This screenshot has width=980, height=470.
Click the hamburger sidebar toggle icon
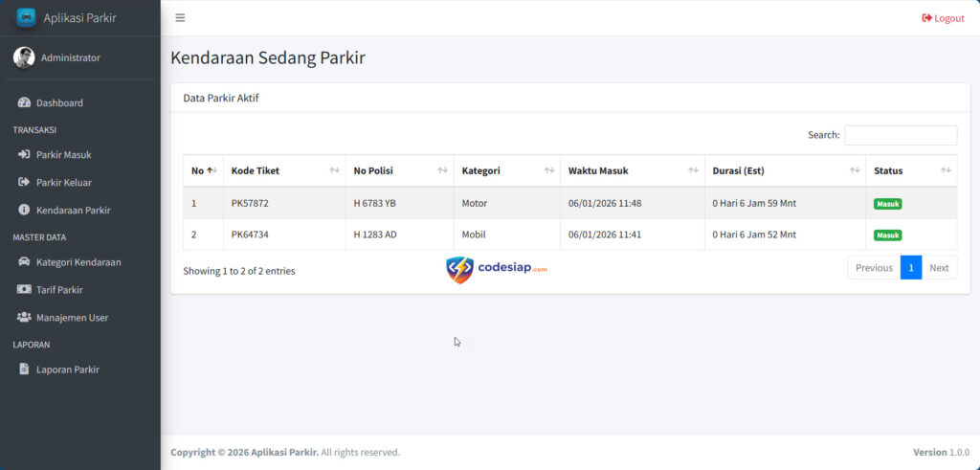coord(180,17)
